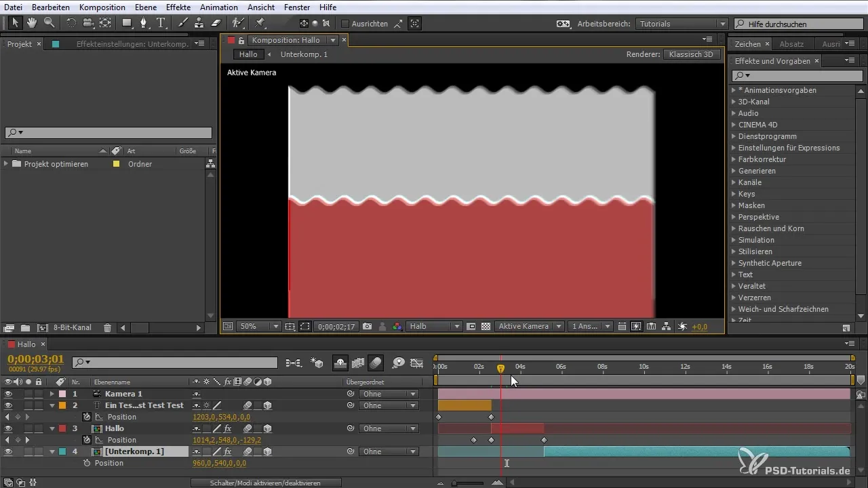Click the Hilfe durchsuchen search field

(800, 24)
